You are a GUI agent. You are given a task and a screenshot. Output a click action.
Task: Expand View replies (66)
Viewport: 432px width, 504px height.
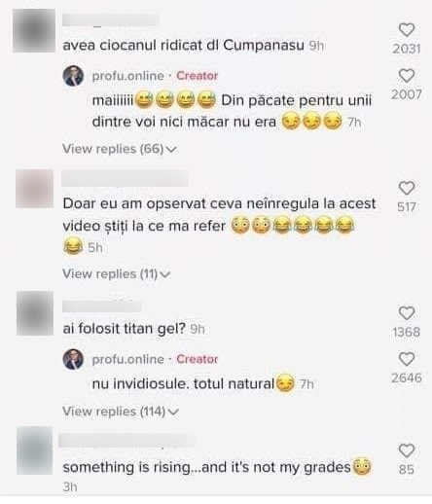[120, 149]
